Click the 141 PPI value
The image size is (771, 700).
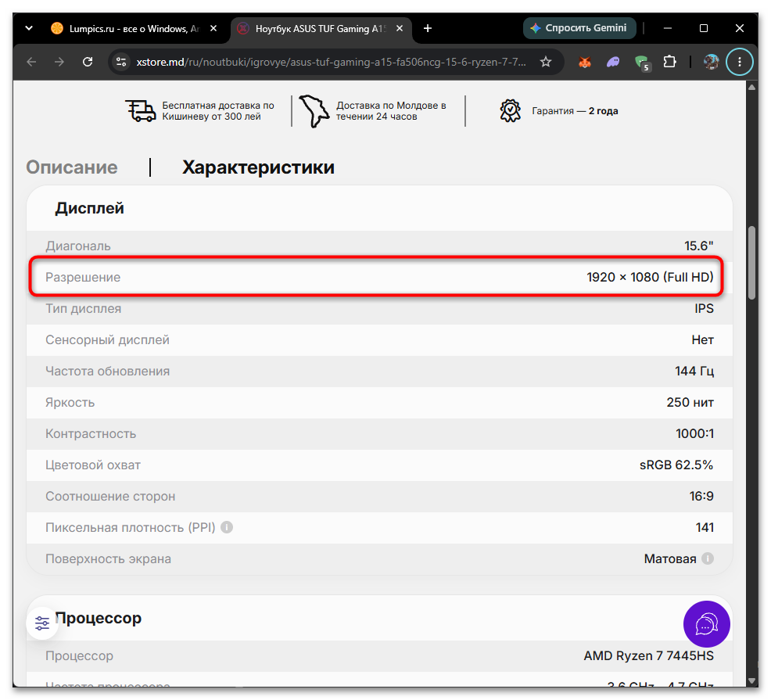[x=705, y=527]
